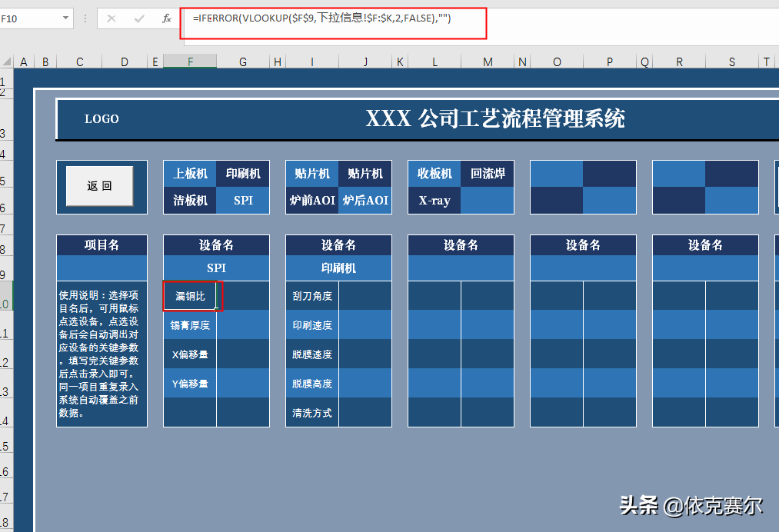Select column R header
The image size is (779, 532).
click(679, 62)
